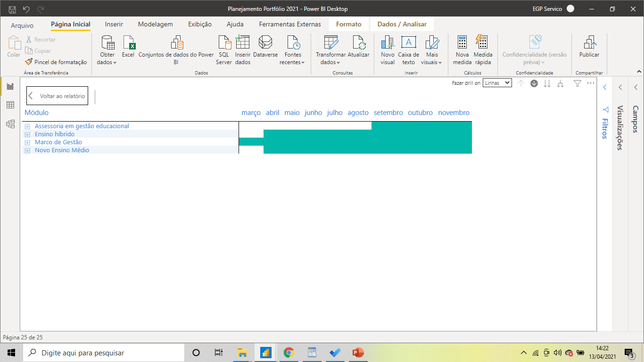Viewport: 644px width, 362px height.
Task: Expand the Ensino híbrido row
Action: click(27, 134)
